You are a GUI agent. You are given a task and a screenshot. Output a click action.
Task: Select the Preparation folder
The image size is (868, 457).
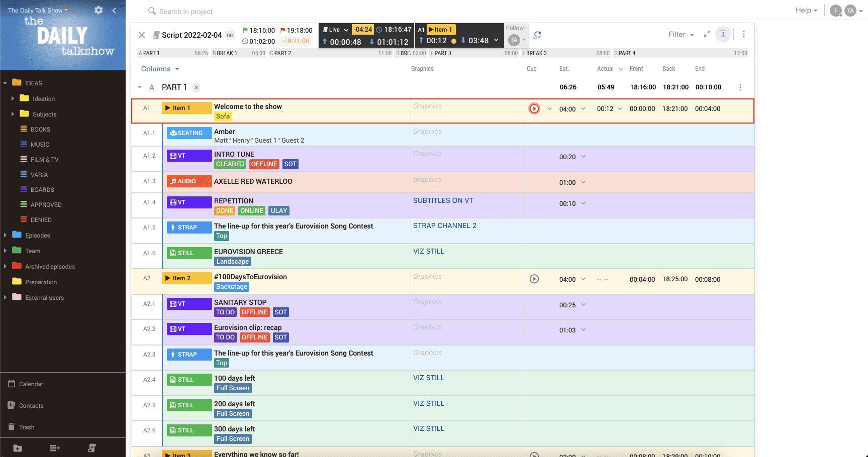41,282
